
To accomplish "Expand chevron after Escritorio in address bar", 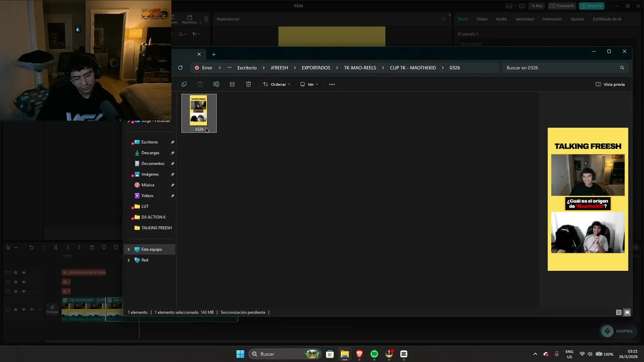I will point(264,68).
